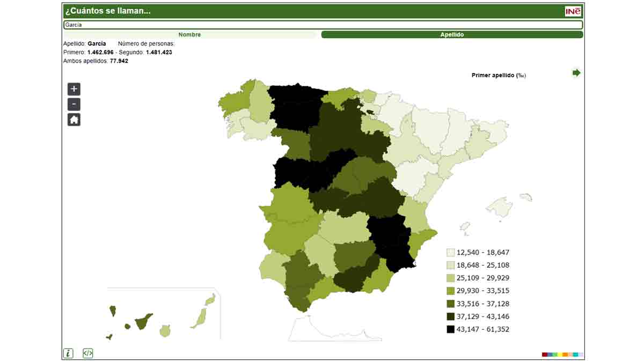Viewport: 644px width, 362px height.
Task: Zoom in on the map
Action: [74, 89]
